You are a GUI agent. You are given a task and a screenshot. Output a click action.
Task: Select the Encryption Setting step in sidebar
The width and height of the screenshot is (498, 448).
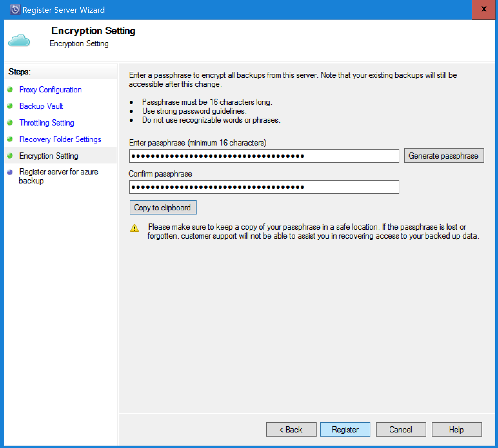coord(49,156)
